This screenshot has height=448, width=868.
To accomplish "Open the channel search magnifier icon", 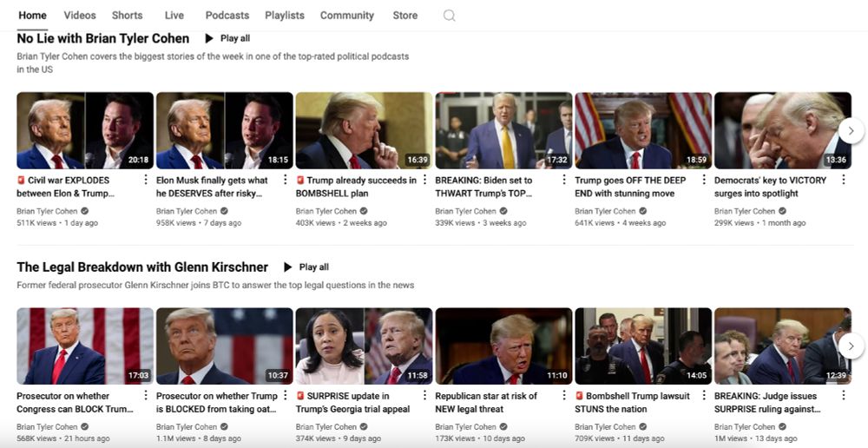I will pyautogui.click(x=450, y=16).
